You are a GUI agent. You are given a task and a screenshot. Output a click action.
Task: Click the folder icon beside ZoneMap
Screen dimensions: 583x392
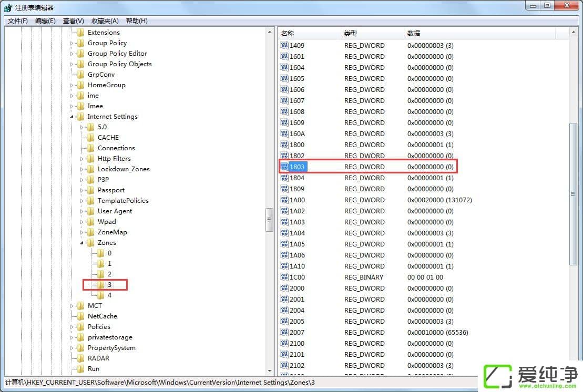coord(91,232)
